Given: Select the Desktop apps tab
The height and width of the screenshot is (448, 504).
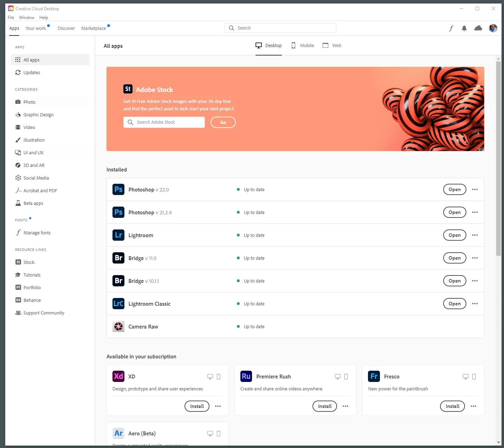Looking at the screenshot, I should [x=269, y=46].
